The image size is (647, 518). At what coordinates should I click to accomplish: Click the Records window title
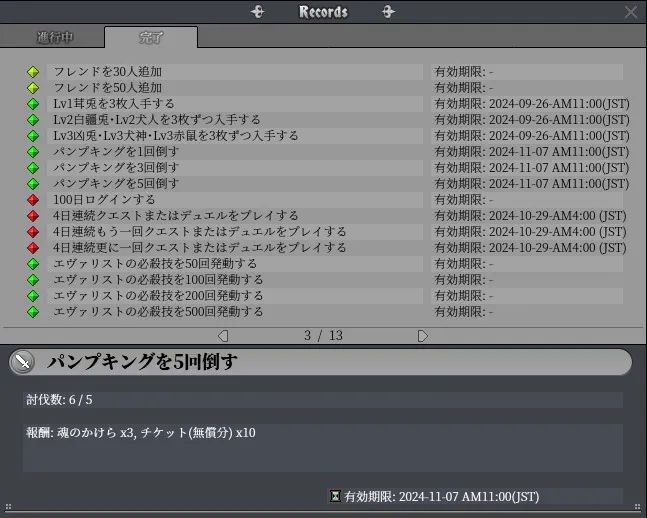pos(323,12)
